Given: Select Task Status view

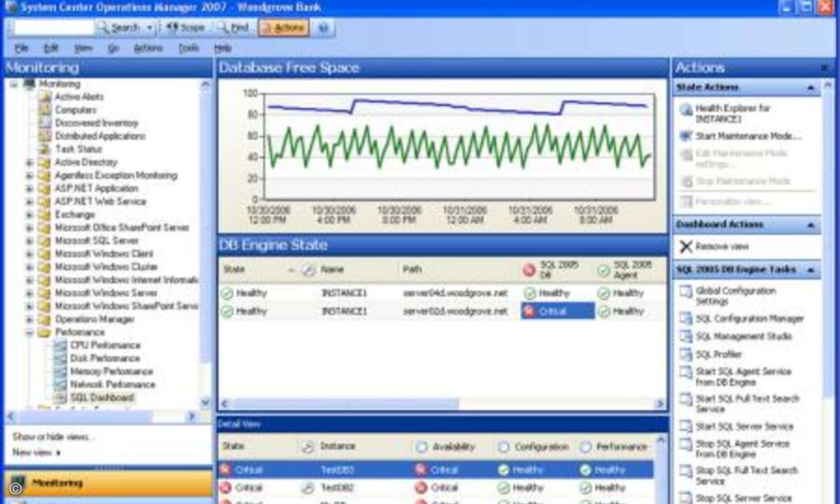Looking at the screenshot, I should coord(78,149).
